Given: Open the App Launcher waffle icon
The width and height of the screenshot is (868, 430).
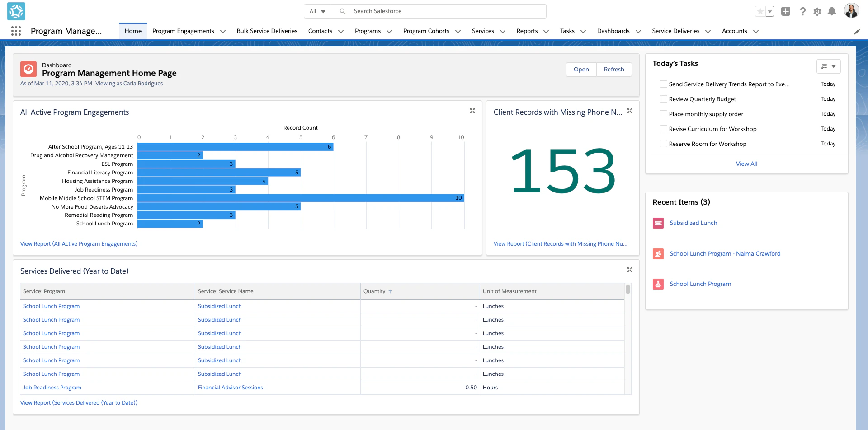Looking at the screenshot, I should 16,31.
